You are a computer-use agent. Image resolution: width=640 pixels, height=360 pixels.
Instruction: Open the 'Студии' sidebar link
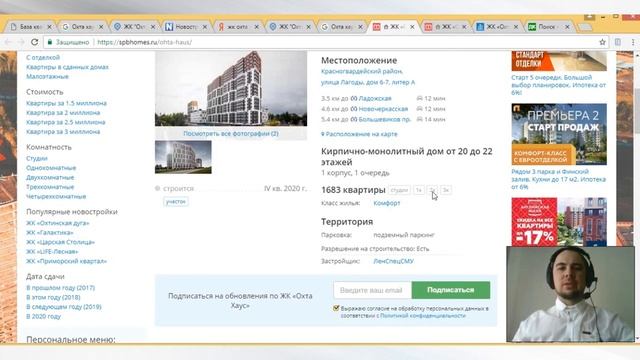coord(37,158)
